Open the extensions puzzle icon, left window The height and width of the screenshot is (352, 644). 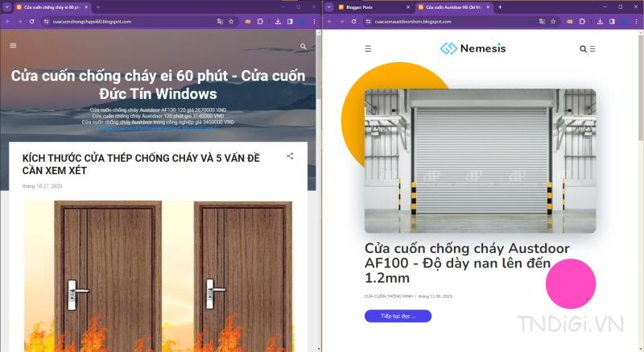(x=260, y=22)
